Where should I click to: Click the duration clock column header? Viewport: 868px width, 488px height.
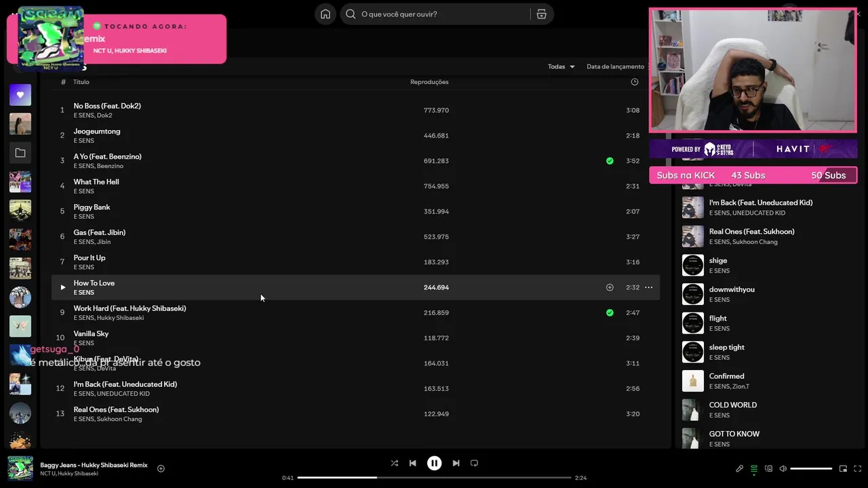pyautogui.click(x=634, y=82)
